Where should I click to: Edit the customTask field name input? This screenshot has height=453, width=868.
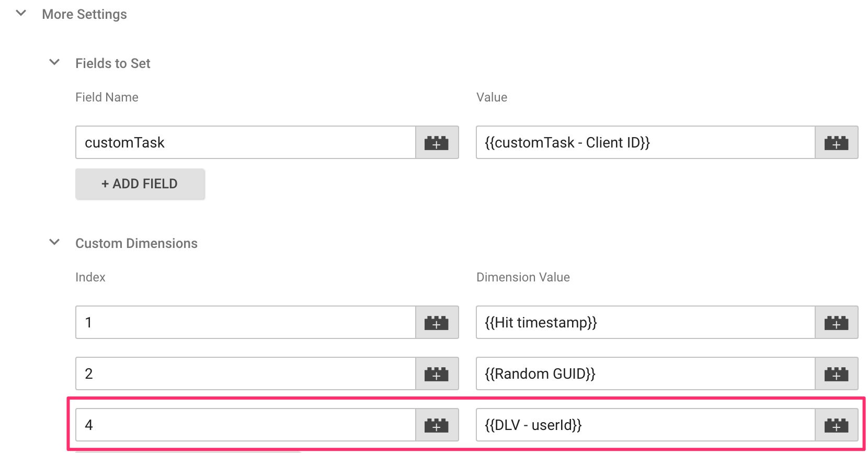[x=246, y=142]
